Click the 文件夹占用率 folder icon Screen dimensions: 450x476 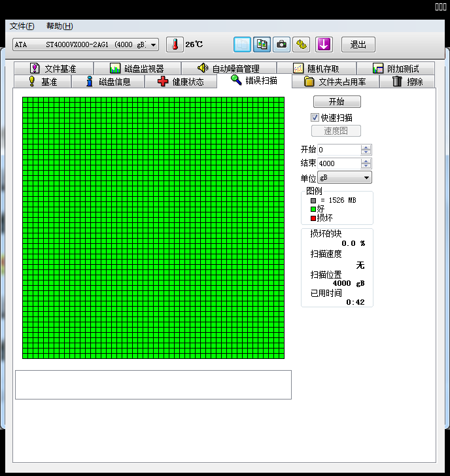[309, 81]
